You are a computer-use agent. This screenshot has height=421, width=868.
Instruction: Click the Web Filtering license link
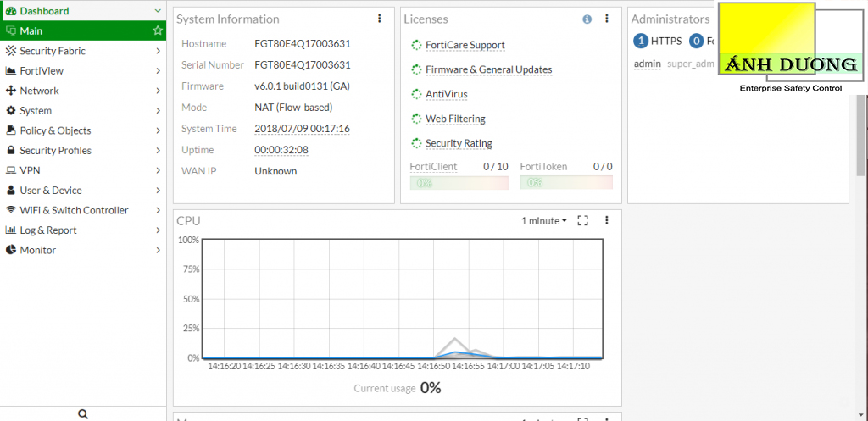click(x=455, y=119)
